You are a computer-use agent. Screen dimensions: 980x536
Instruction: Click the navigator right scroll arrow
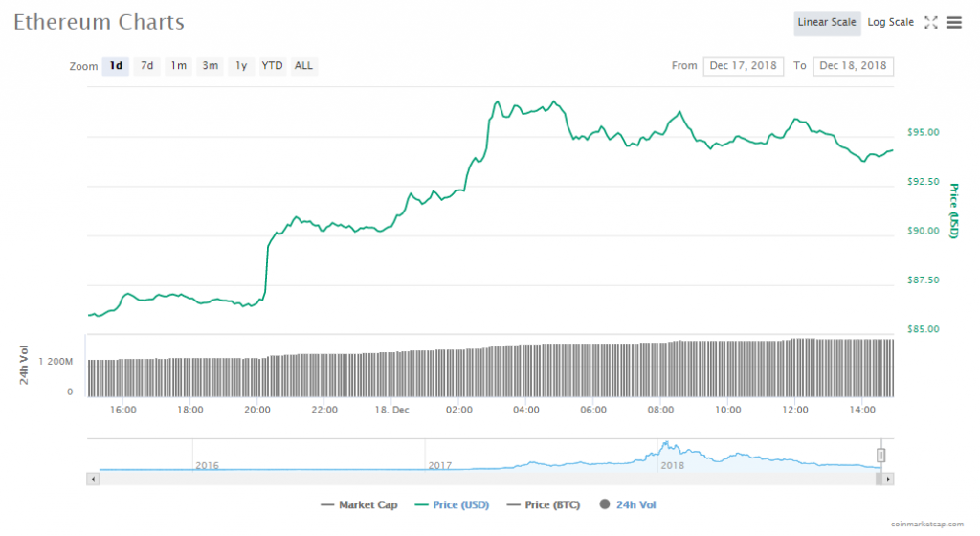888,478
